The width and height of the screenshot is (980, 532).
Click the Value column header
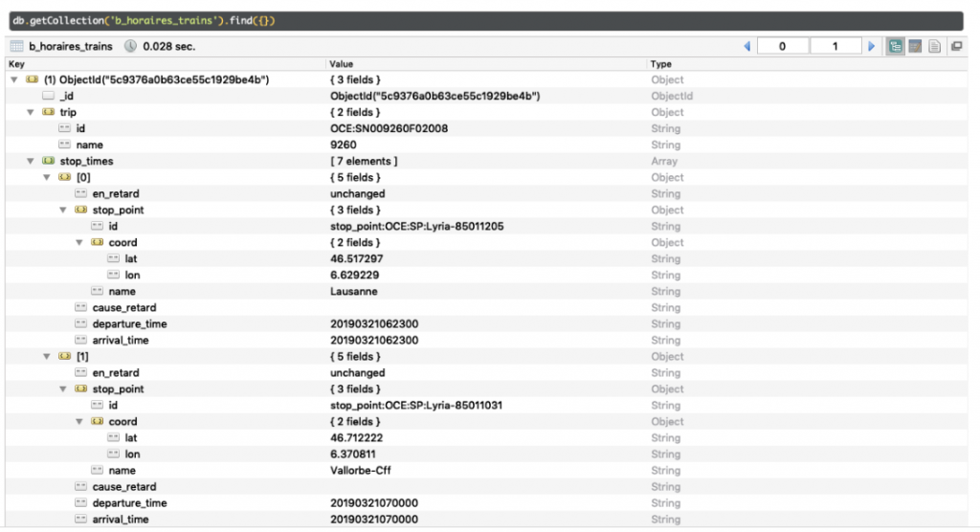coord(341,64)
